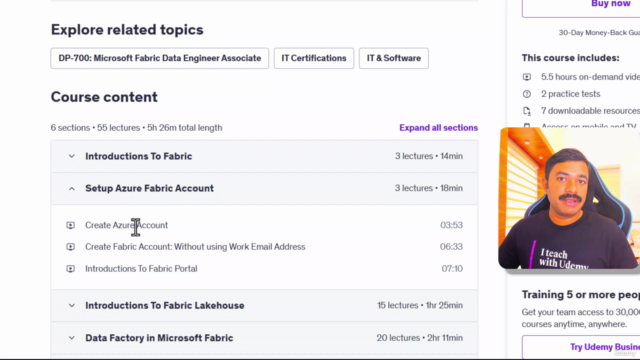The height and width of the screenshot is (360, 640).
Task: Click the 15 lectures • 1hr 25min label
Action: (420, 306)
